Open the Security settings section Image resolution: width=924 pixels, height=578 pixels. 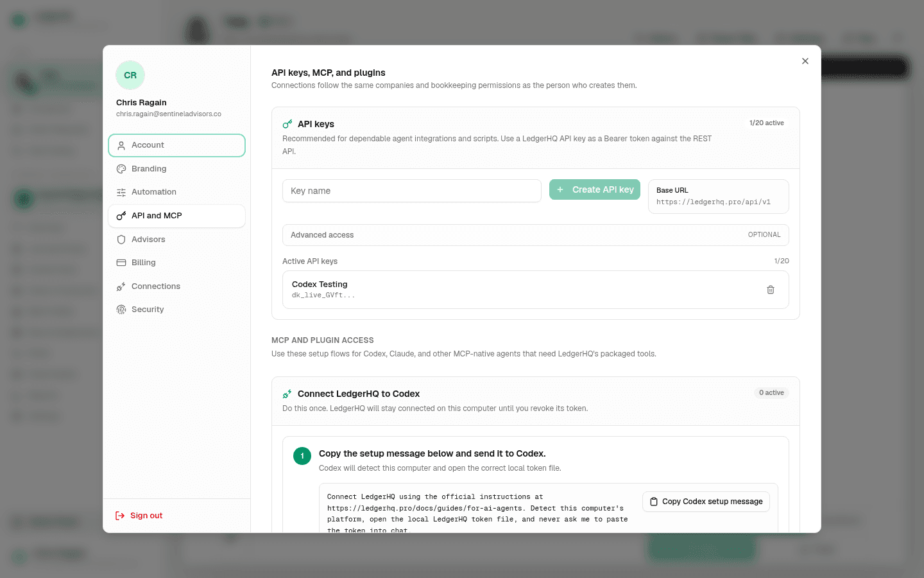[x=176, y=310]
